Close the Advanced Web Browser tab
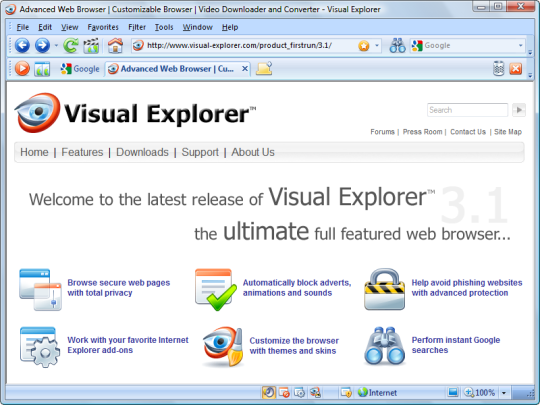The image size is (540, 405). click(x=245, y=69)
